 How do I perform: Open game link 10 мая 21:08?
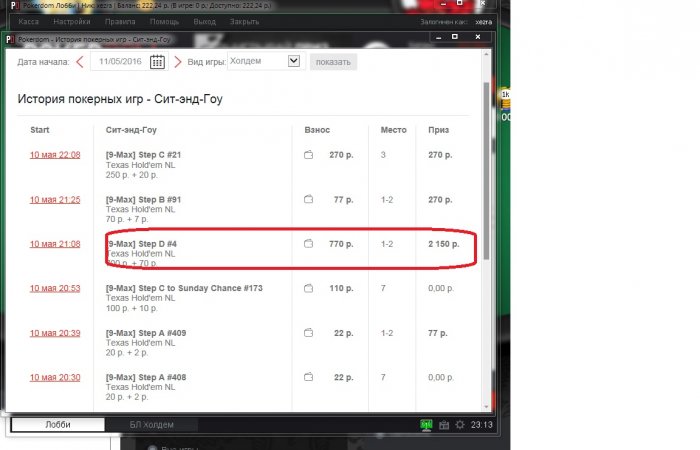click(55, 244)
